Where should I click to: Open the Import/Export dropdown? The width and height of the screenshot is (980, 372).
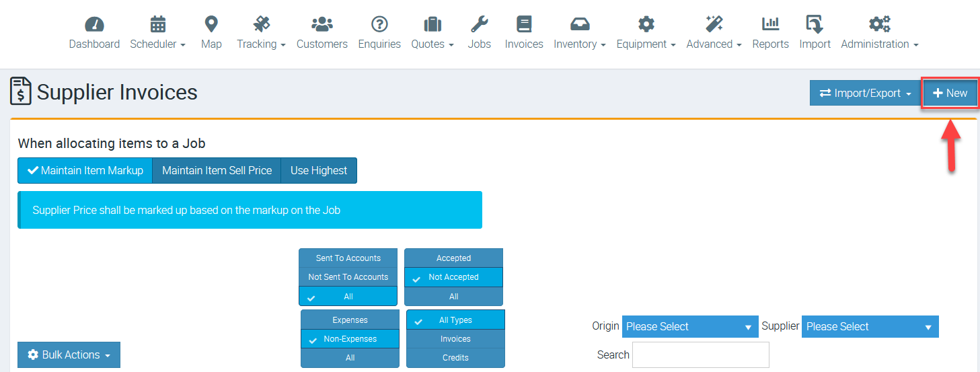coord(865,94)
